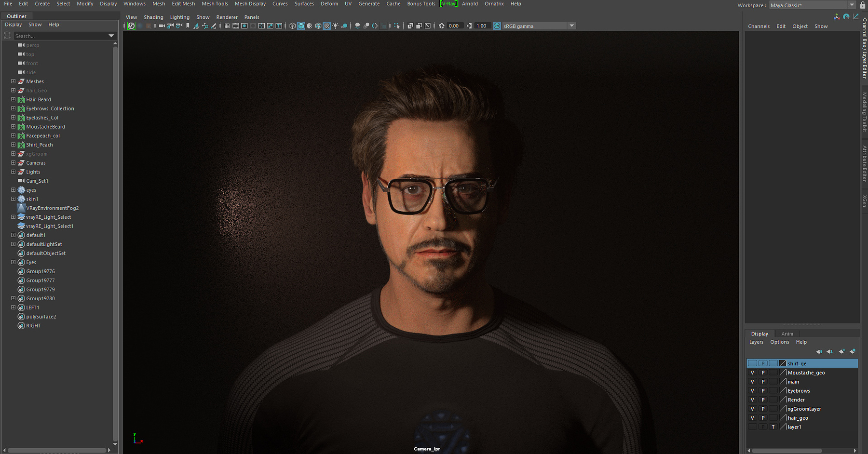
Task: Enable Wireframe on Shaded display icon
Action: [x=318, y=26]
